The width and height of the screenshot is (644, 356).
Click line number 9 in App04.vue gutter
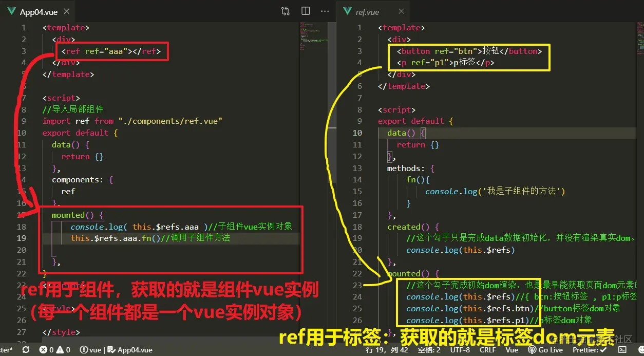(x=24, y=121)
